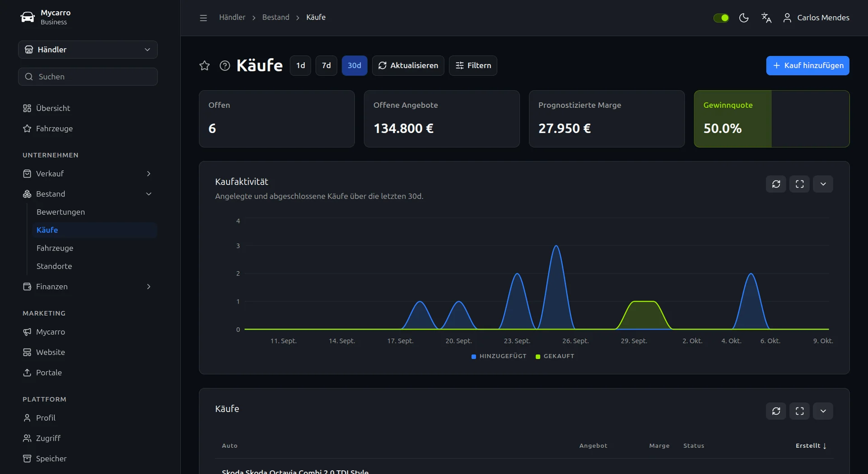The image size is (868, 474).
Task: Open the language translation icon
Action: (x=766, y=18)
